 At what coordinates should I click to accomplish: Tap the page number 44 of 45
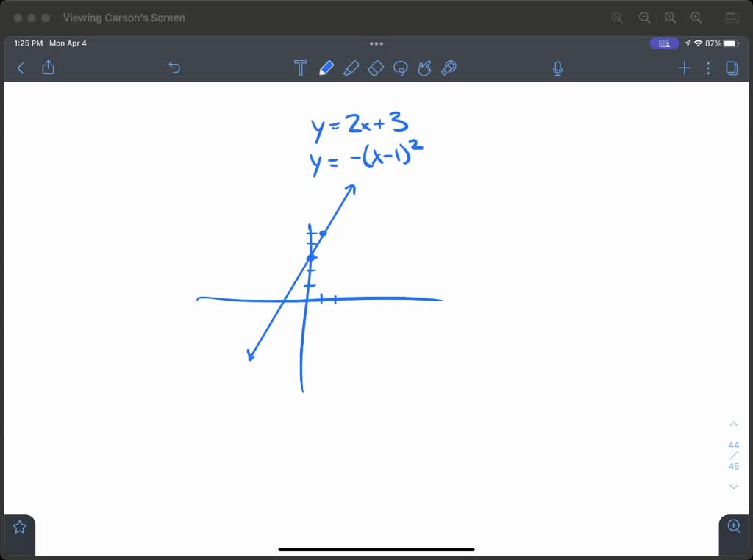(733, 452)
